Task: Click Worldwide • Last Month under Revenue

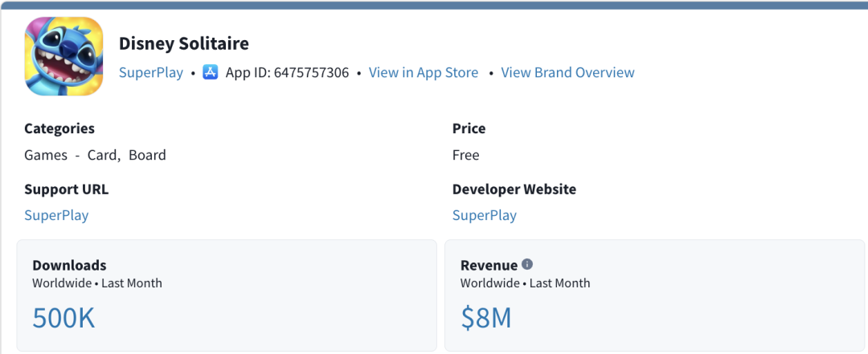Action: pyautogui.click(x=526, y=283)
